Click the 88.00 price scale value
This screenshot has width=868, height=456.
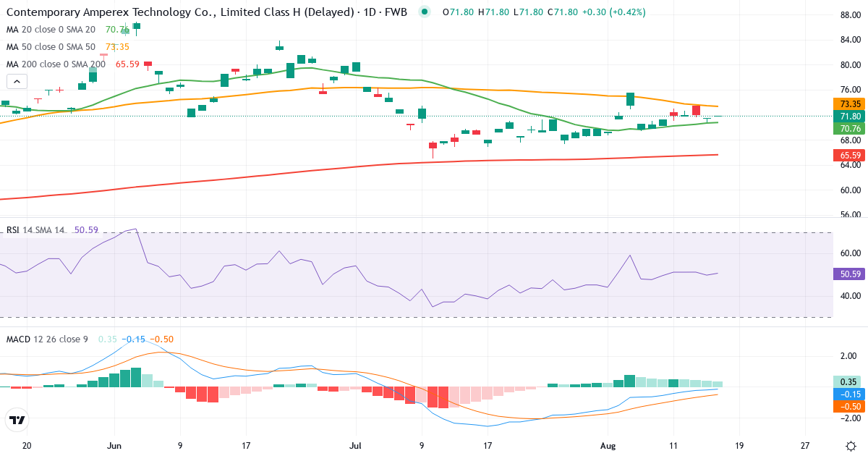[849, 15]
